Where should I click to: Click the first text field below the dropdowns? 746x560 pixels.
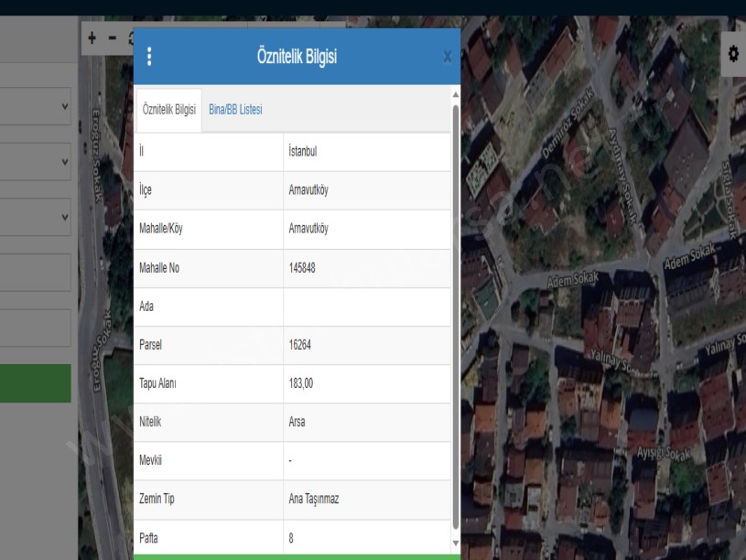pyautogui.click(x=35, y=273)
